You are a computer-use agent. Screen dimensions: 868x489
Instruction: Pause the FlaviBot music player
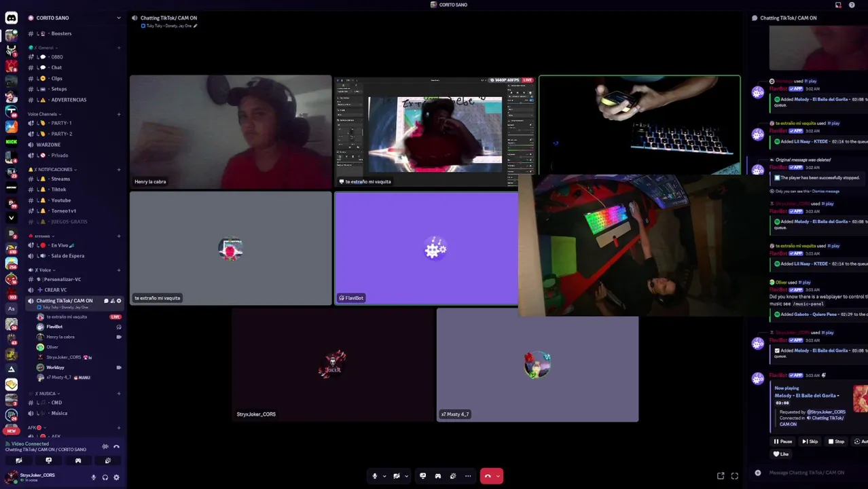click(782, 441)
